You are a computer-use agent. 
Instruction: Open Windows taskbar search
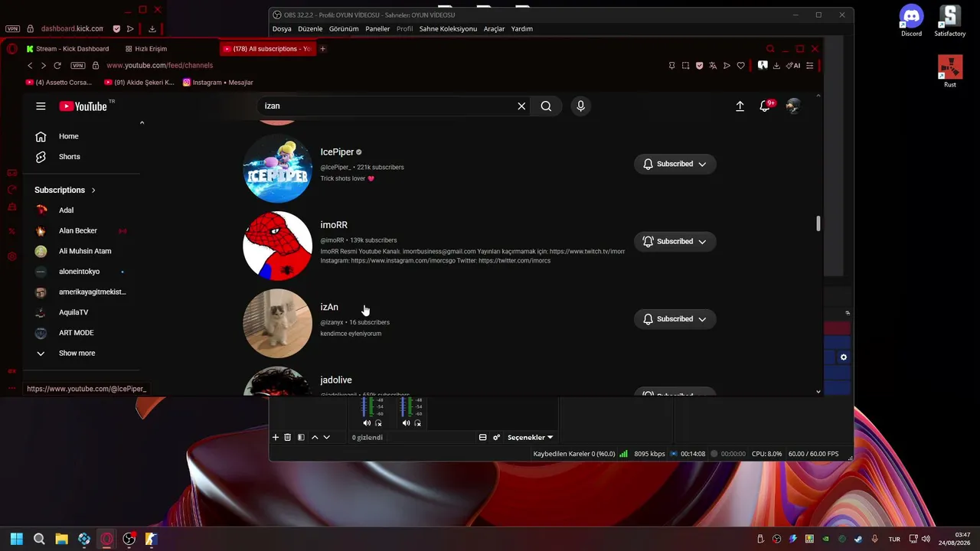pyautogui.click(x=39, y=539)
